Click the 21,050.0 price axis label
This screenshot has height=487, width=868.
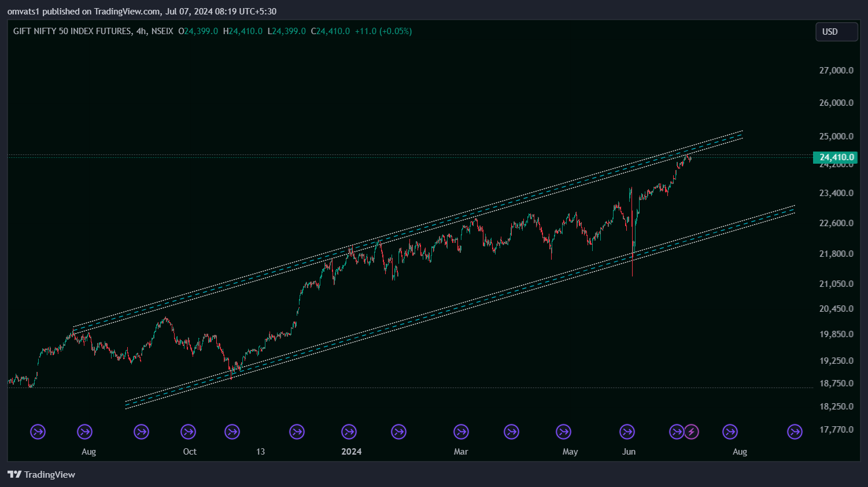click(836, 284)
